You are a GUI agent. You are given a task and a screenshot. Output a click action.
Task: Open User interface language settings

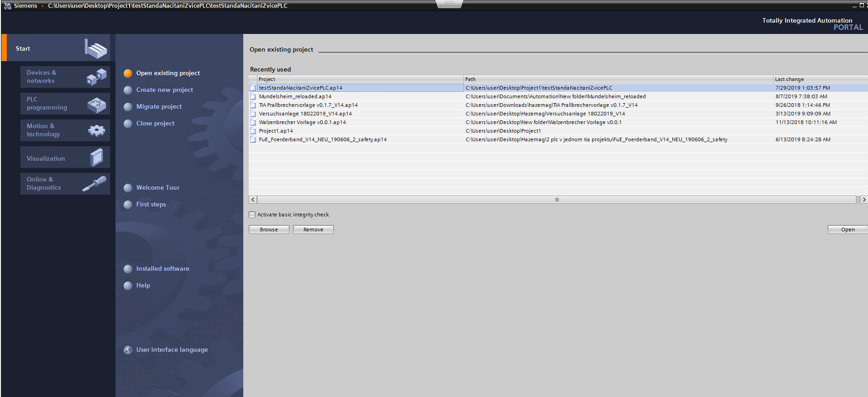tap(172, 350)
